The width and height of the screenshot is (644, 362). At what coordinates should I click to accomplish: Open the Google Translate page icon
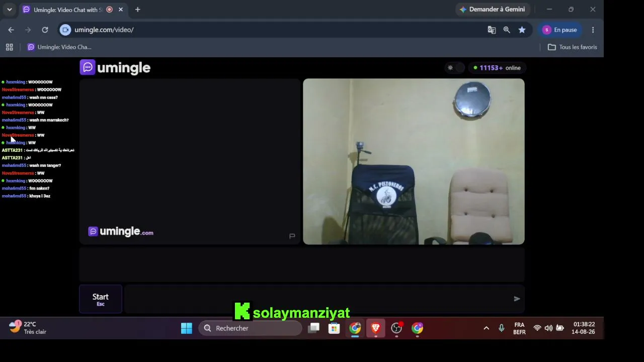coord(492,30)
